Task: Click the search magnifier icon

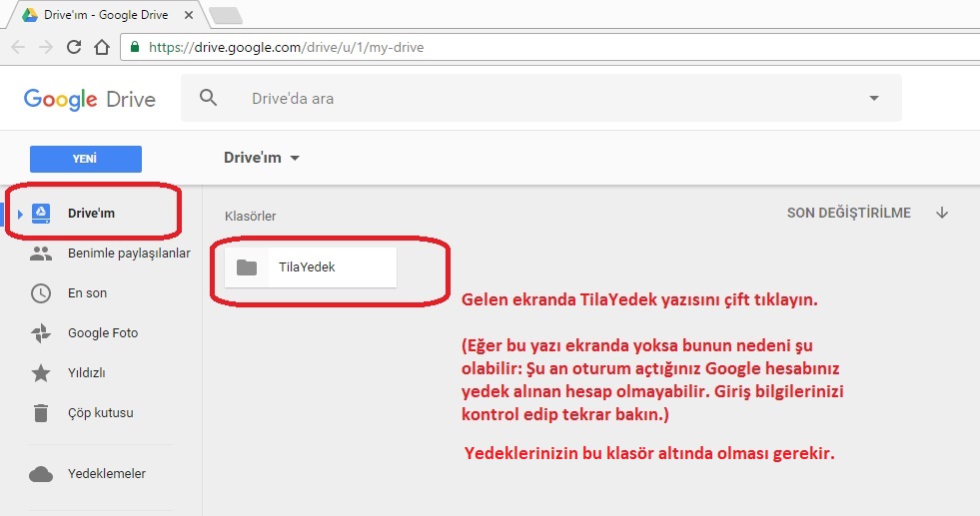Action: coord(208,98)
